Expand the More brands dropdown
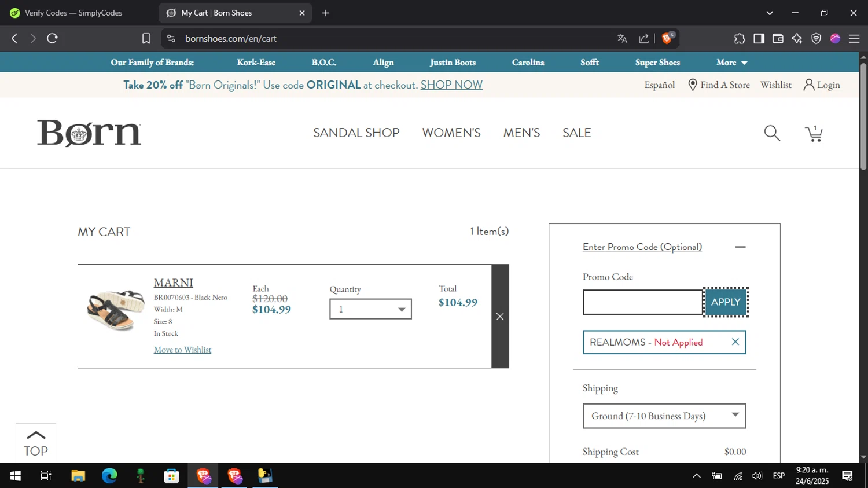868x488 pixels. [731, 63]
